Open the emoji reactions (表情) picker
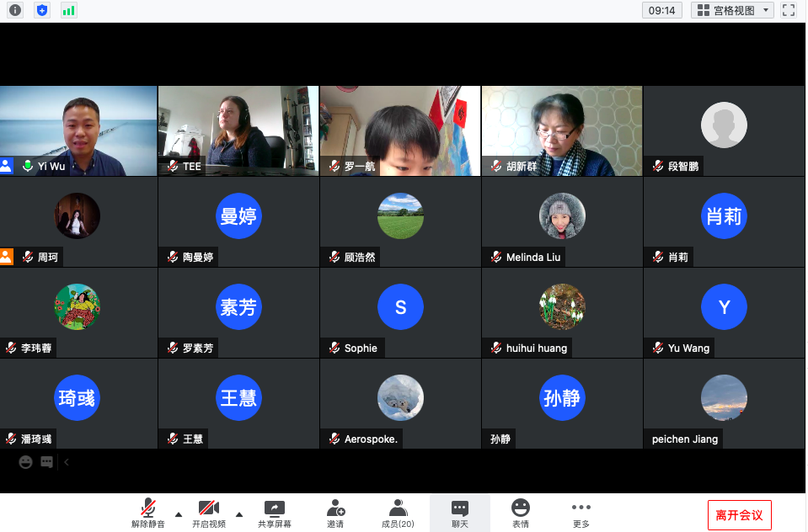The width and height of the screenshot is (808, 532). pyautogui.click(x=521, y=513)
